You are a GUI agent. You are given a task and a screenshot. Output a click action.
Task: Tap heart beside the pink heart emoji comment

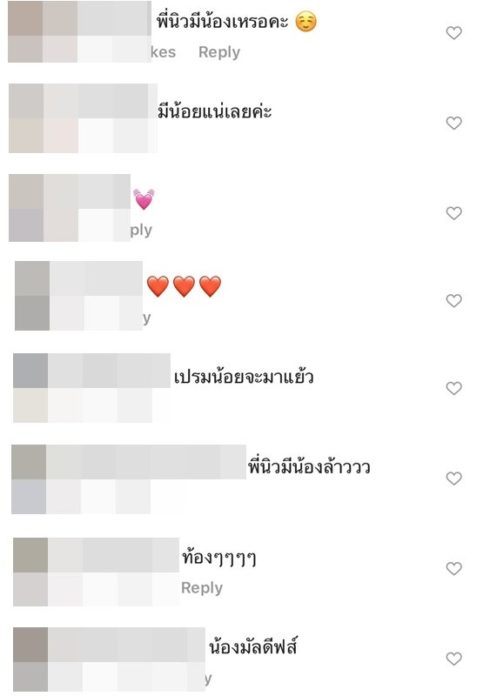coord(454,213)
